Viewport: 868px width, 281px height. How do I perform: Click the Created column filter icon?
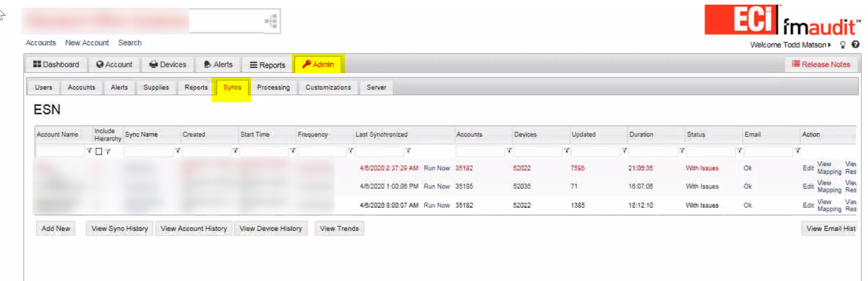click(x=235, y=151)
